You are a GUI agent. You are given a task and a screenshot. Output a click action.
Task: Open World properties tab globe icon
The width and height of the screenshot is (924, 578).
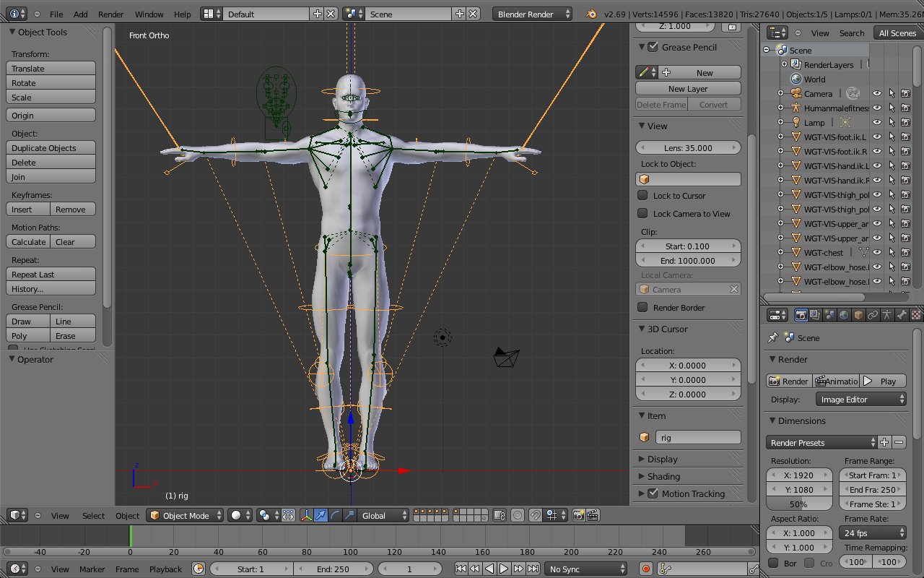pyautogui.click(x=844, y=315)
